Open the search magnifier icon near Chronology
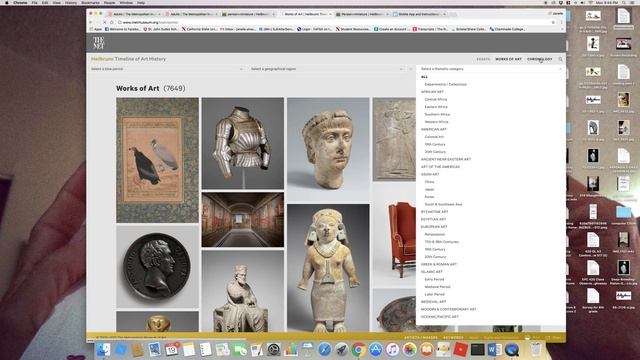The height and width of the screenshot is (360, 640). click(560, 59)
